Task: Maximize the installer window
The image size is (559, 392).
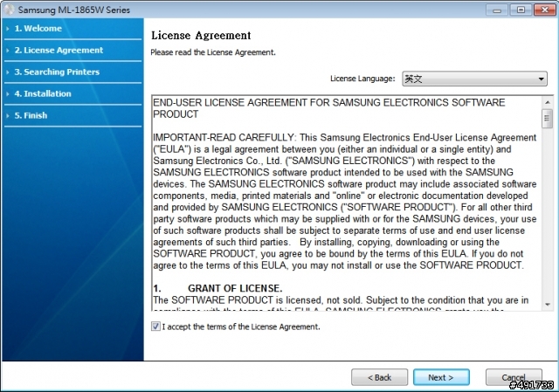Action: [x=521, y=10]
